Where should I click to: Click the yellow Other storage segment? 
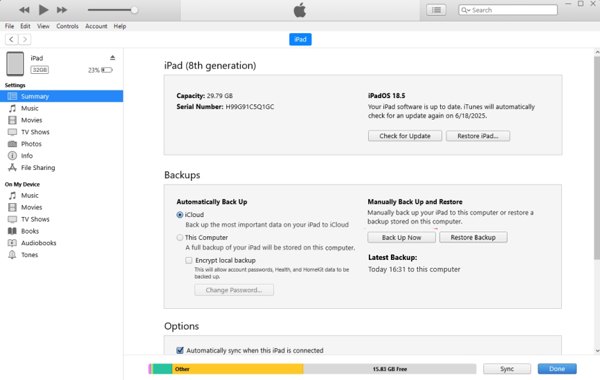point(238,369)
